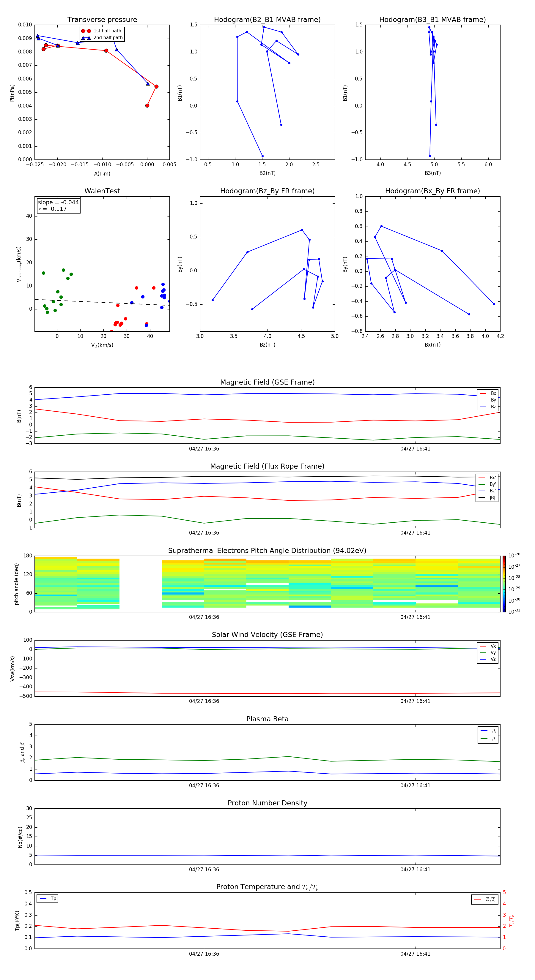The image size is (535, 980).
Task: Click the Bz legend entry in GSE magnetic field
Action: (488, 407)
